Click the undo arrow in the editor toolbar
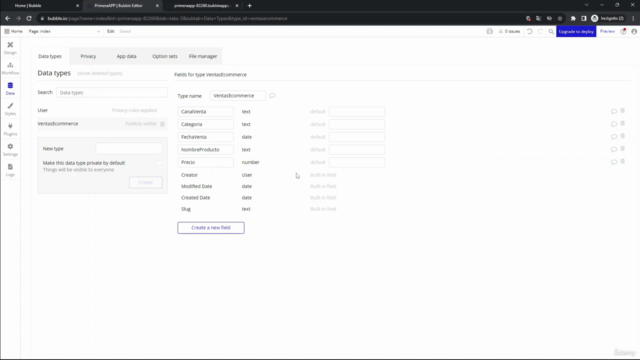 coord(529,31)
